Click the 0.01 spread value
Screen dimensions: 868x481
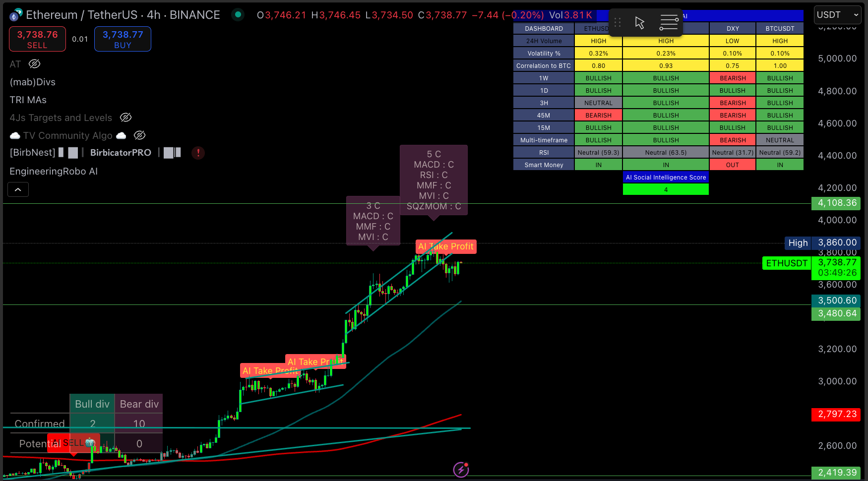[x=80, y=39]
